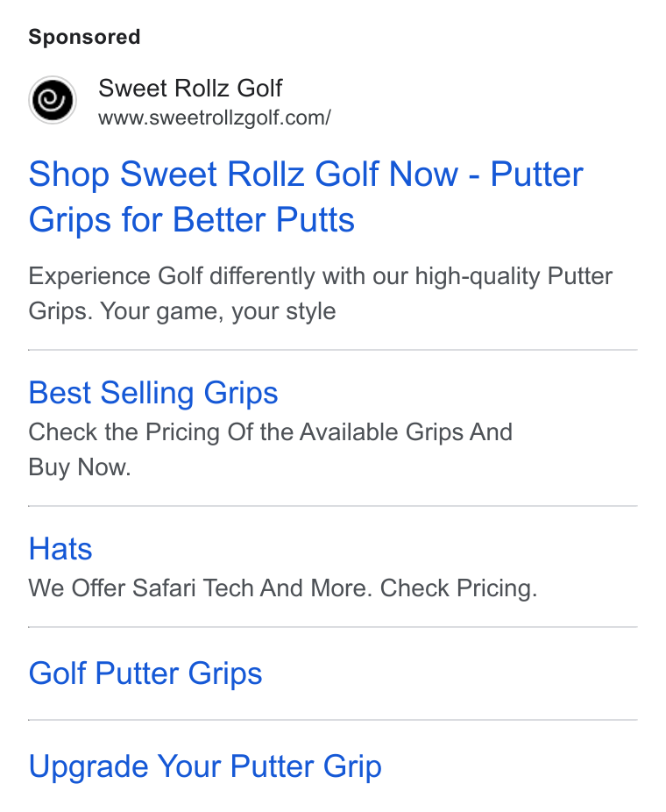The image size is (666, 812).
Task: Open the Golf Putter Grips sitelink
Action: (x=145, y=673)
